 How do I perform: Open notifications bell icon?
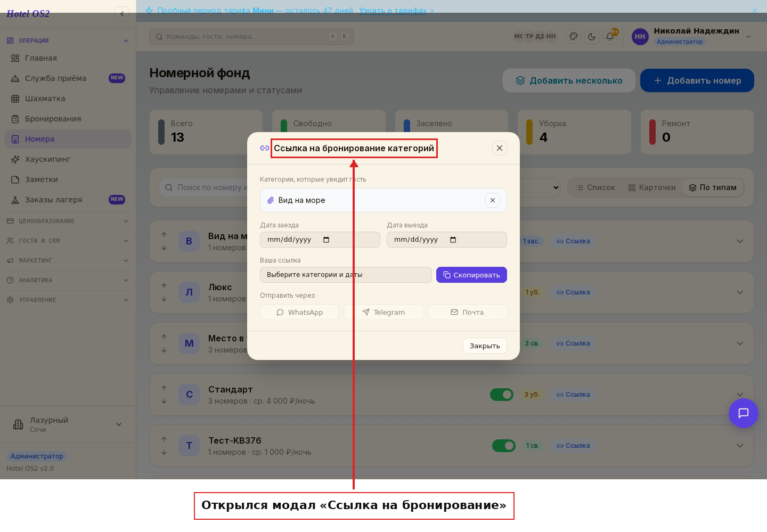pyautogui.click(x=610, y=36)
